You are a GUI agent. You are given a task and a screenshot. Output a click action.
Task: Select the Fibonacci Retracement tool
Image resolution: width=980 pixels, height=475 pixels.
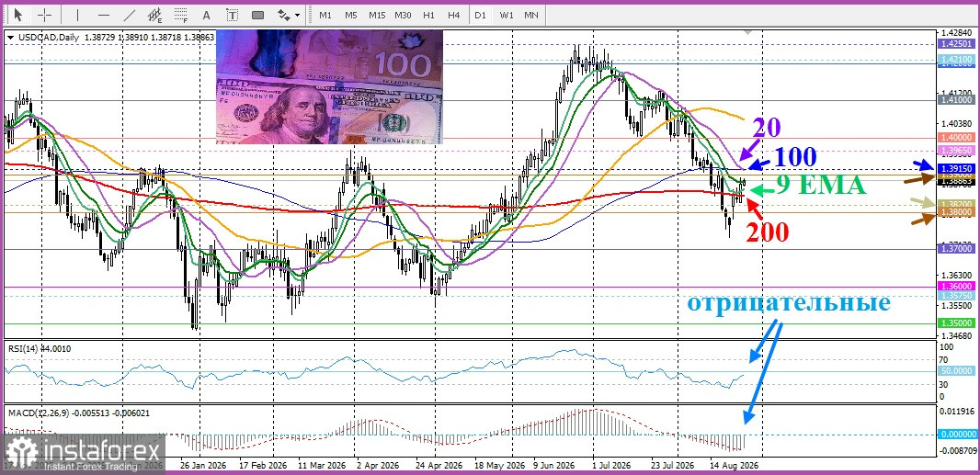(x=181, y=15)
